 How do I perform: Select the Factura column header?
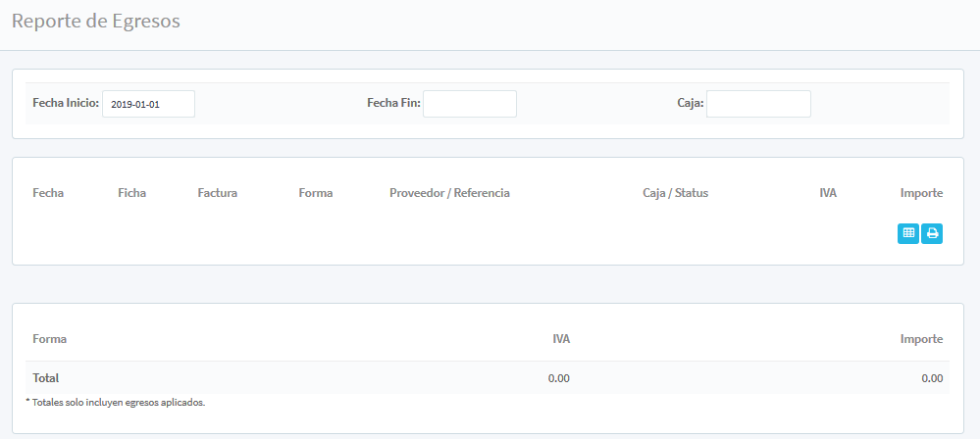217,193
